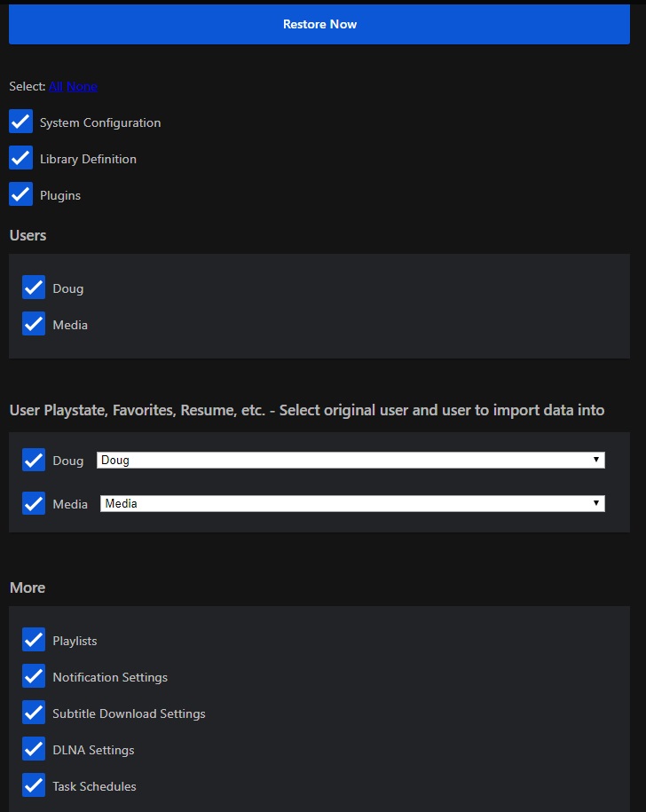This screenshot has height=812, width=646.
Task: Uncheck the System Configuration checkbox
Action: coord(21,122)
